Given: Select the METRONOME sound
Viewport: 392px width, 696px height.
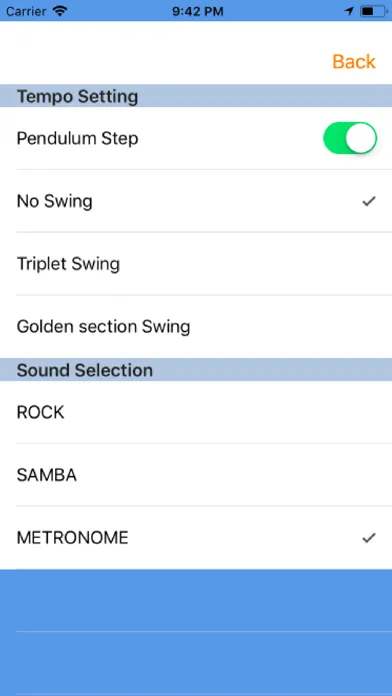Looking at the screenshot, I should tap(196, 538).
